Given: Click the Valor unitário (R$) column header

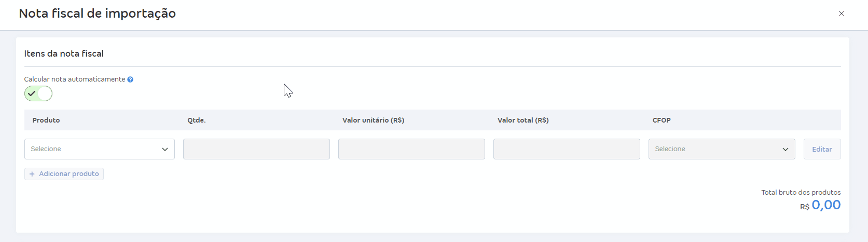Looking at the screenshot, I should coord(374,120).
